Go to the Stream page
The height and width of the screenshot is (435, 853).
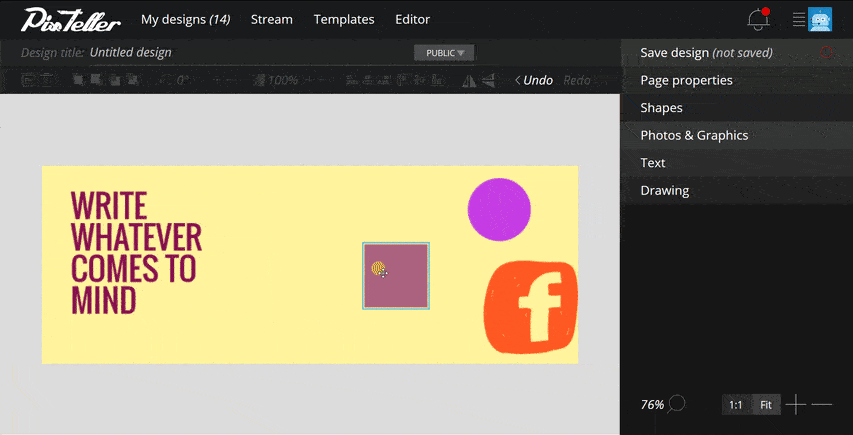[x=271, y=20]
